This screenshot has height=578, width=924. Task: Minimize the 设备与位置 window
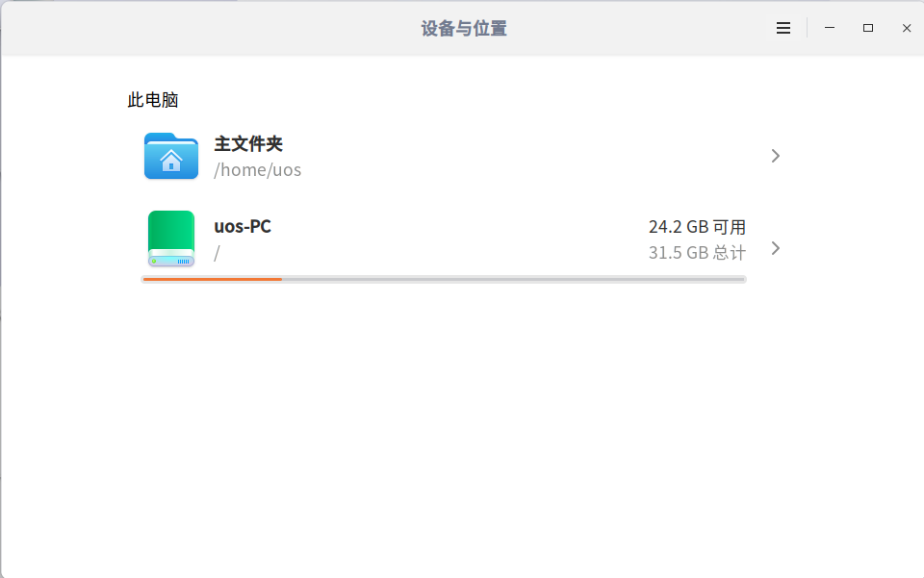pyautogui.click(x=830, y=28)
